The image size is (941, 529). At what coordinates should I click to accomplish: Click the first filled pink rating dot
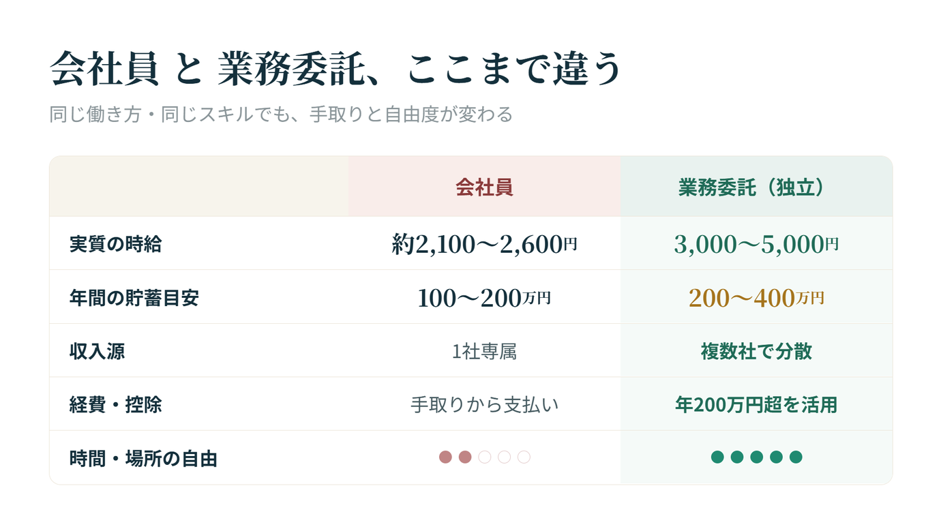coord(445,457)
